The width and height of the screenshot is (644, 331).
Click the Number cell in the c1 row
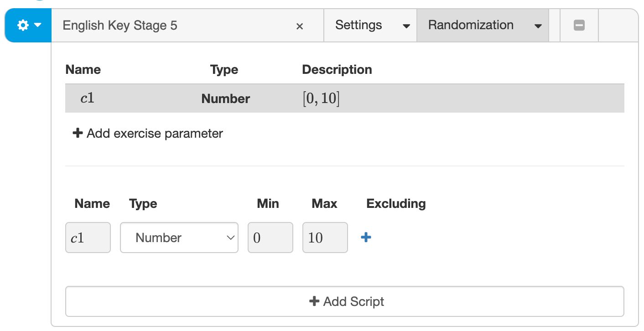[225, 98]
